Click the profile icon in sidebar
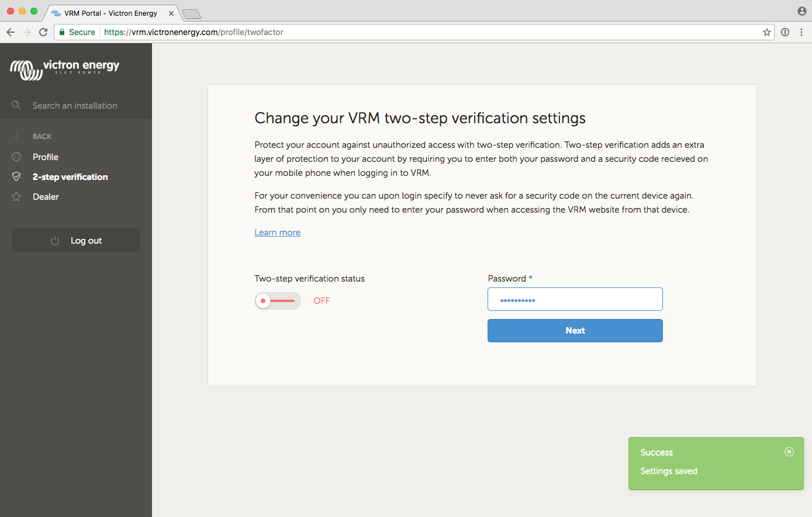The width and height of the screenshot is (812, 517). tap(16, 157)
